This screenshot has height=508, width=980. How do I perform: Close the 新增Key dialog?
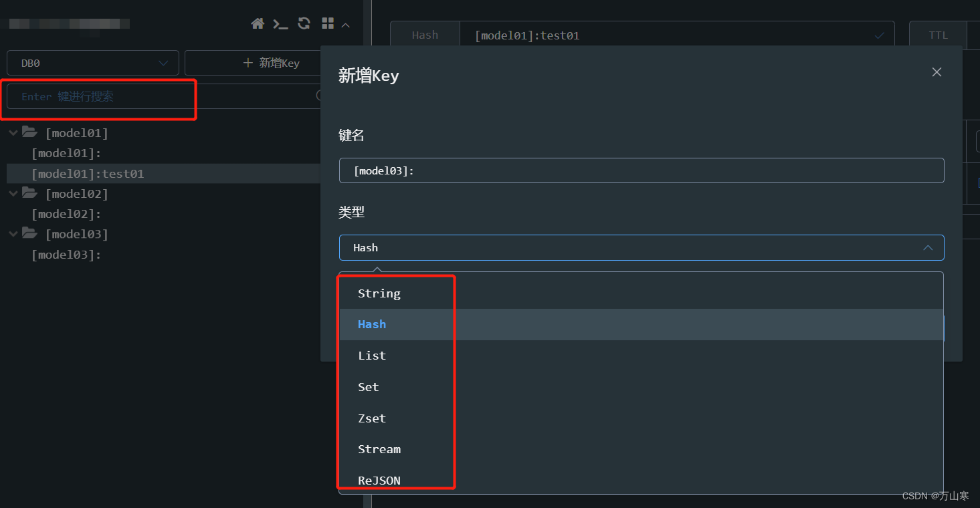tap(937, 72)
